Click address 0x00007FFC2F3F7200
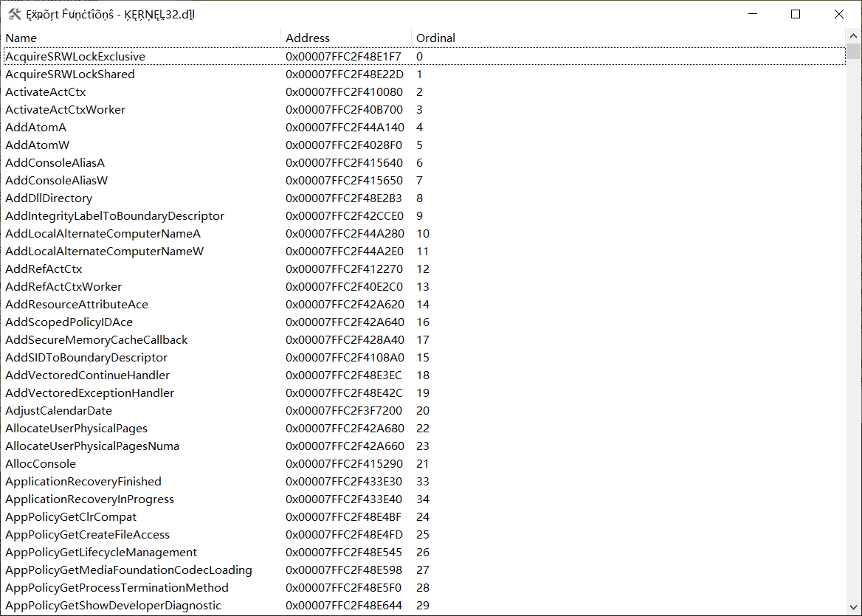The width and height of the screenshot is (862, 616). coord(344,410)
